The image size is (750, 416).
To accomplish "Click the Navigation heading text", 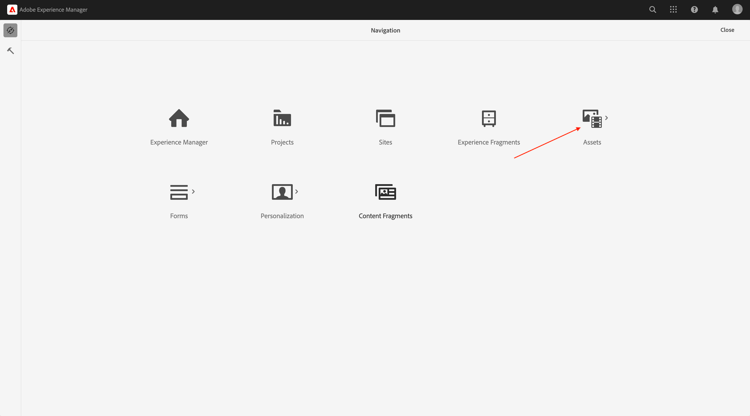I will (x=386, y=30).
